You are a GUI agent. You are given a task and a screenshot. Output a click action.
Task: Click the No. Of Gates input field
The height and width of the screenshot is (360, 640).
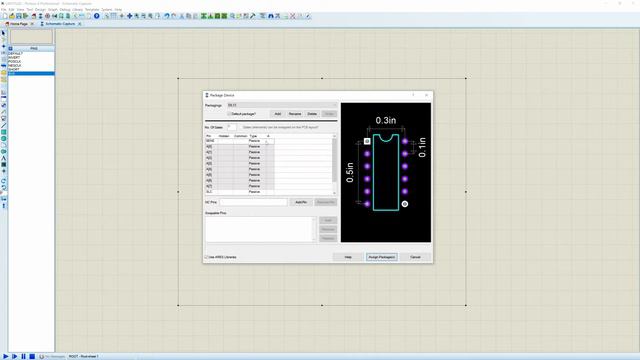pos(231,127)
